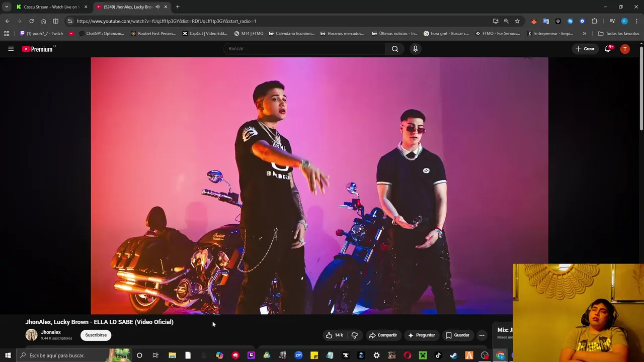Open more actions three-dot menu under video
Viewport: 644px width, 362px height.
pos(481,335)
